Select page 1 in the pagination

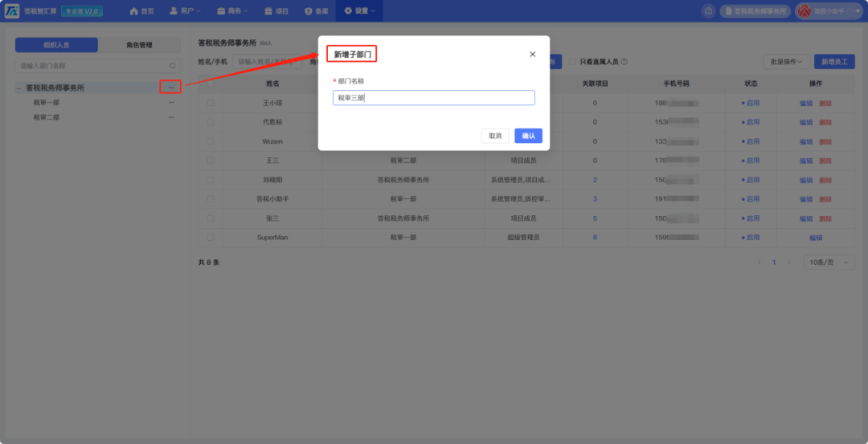(x=774, y=263)
